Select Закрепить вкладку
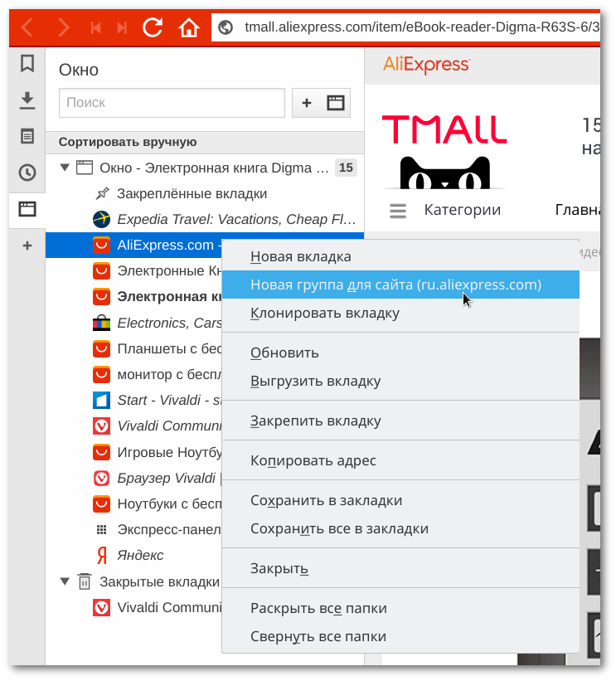The width and height of the screenshot is (616, 681). coord(400,421)
